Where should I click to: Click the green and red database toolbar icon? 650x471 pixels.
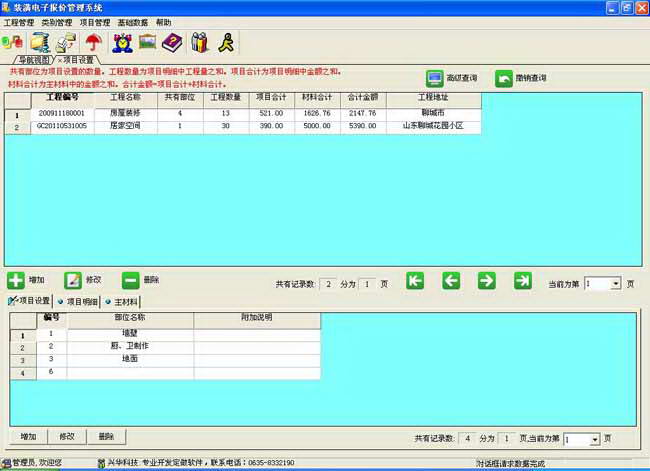(x=12, y=42)
